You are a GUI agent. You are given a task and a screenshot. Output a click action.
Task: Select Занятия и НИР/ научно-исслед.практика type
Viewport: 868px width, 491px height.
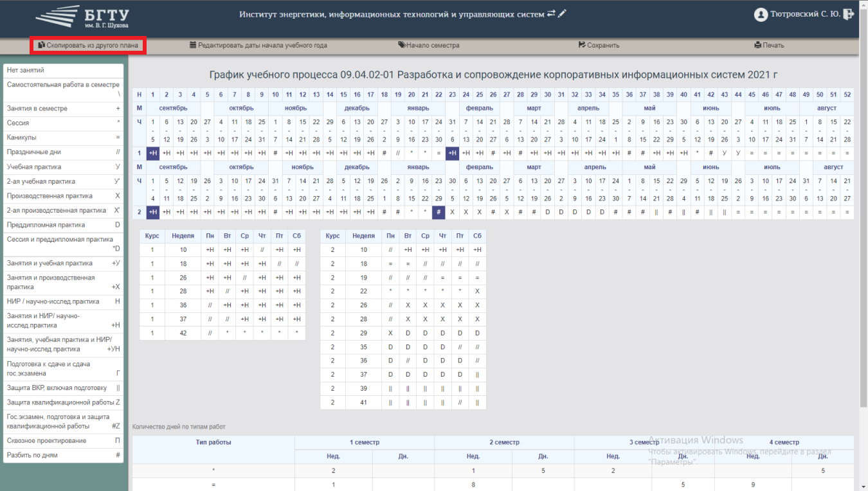(63, 321)
